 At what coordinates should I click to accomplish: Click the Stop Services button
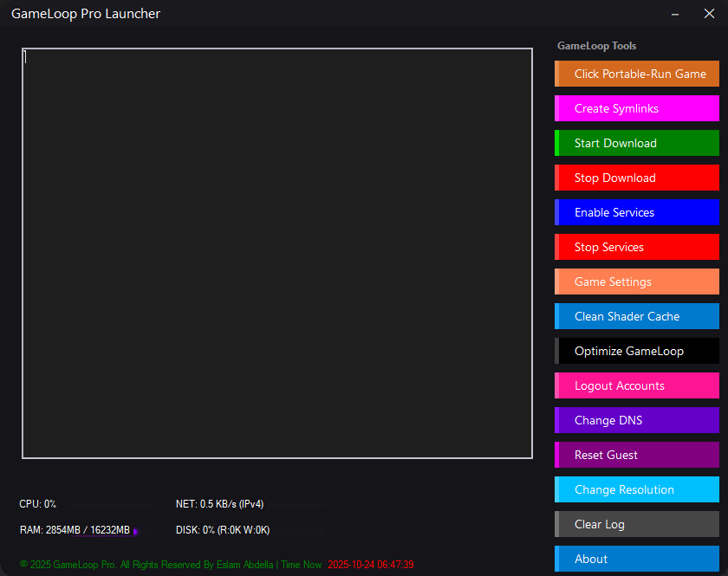pyautogui.click(x=636, y=247)
